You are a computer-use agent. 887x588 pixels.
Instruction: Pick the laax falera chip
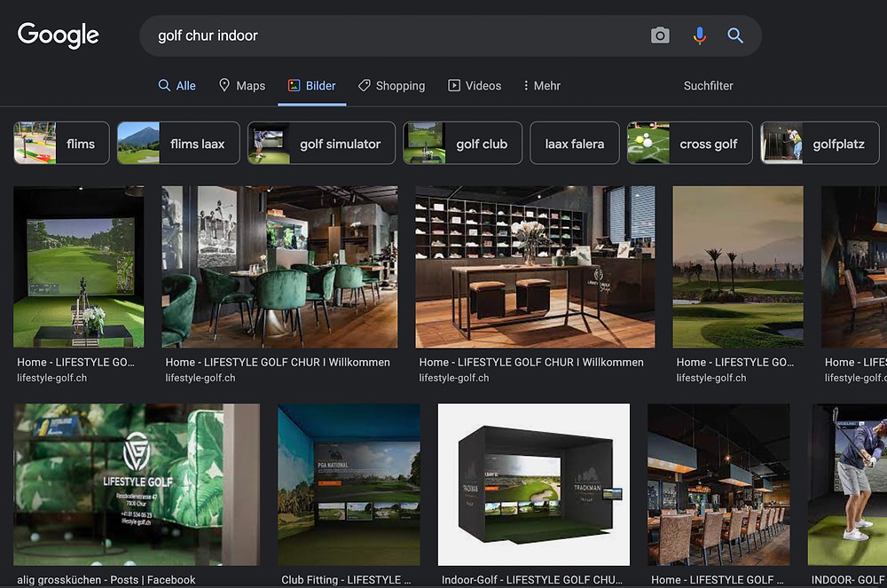point(574,143)
